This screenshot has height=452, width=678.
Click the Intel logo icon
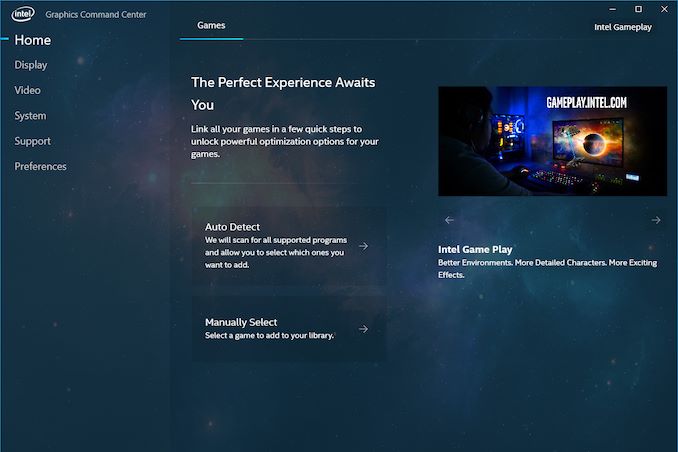coord(23,14)
